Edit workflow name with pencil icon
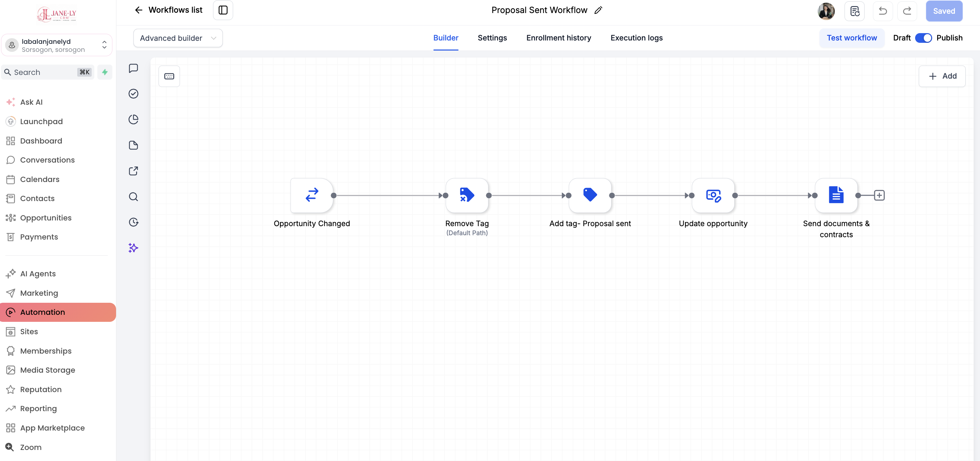Viewport: 980px width, 461px height. coord(598,10)
